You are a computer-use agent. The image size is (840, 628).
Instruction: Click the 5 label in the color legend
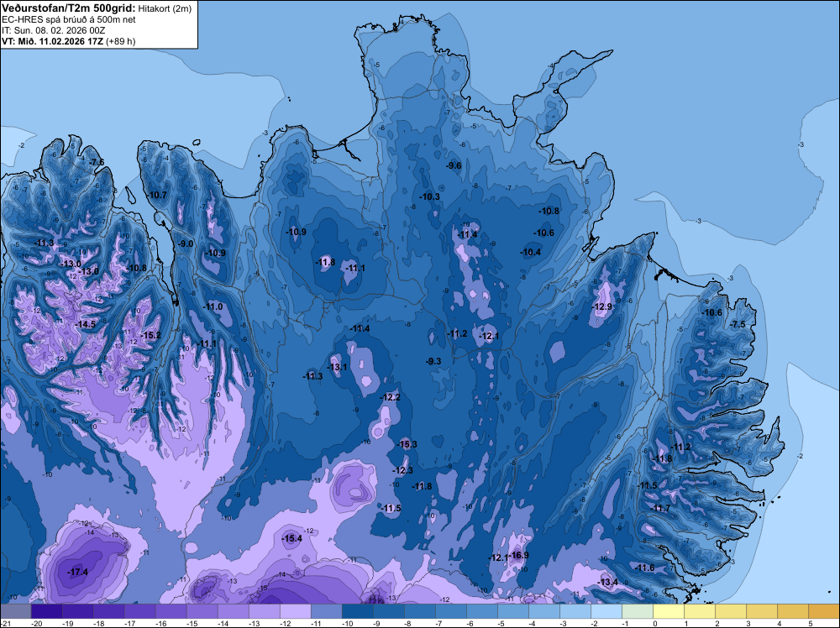[810, 624]
